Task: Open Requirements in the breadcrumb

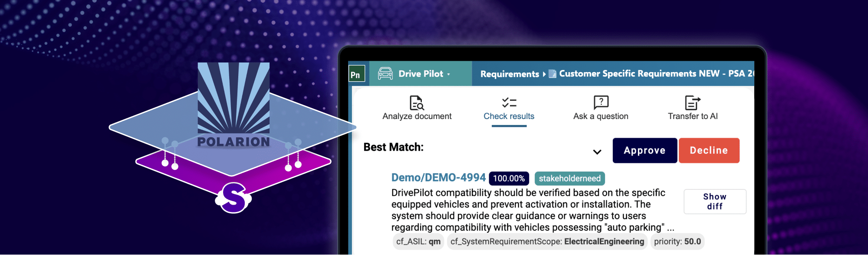Action: (x=509, y=74)
